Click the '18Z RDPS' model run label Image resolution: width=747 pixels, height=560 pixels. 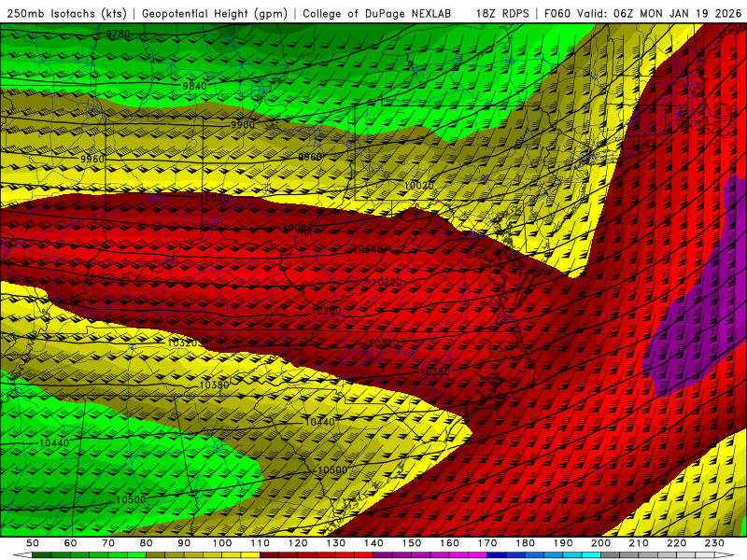tap(502, 13)
